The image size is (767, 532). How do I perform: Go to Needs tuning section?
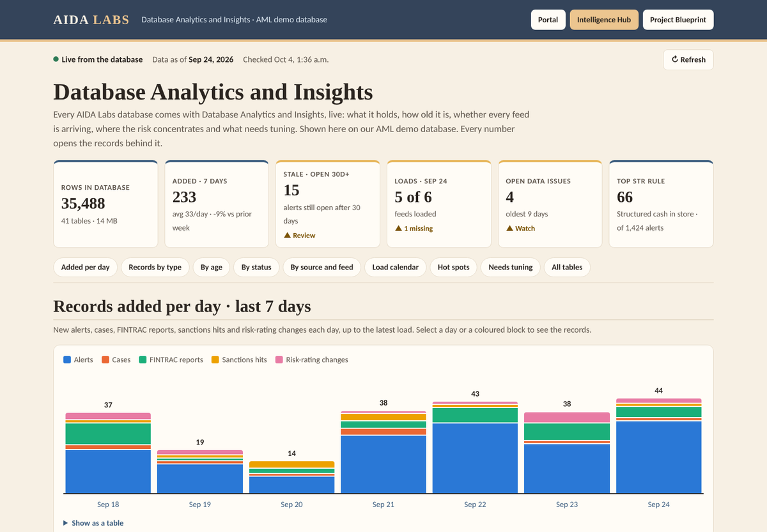[511, 267]
